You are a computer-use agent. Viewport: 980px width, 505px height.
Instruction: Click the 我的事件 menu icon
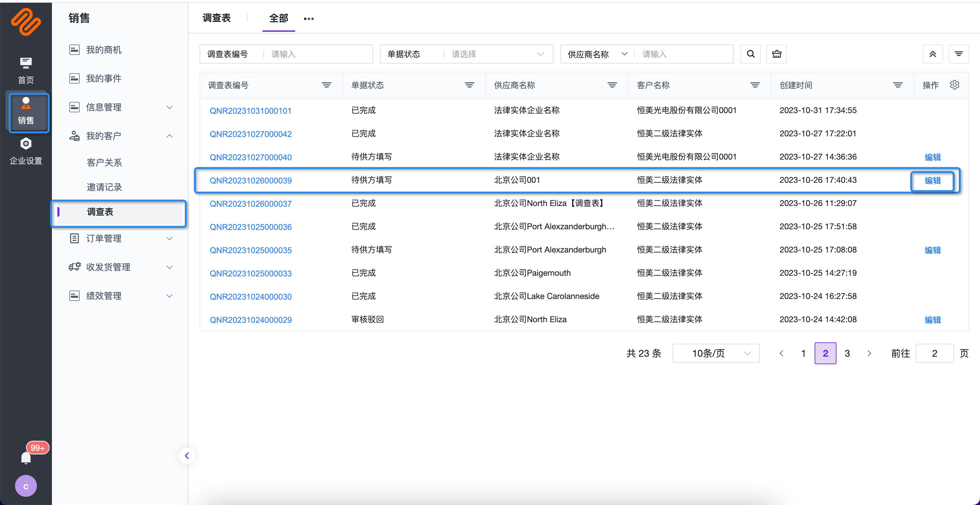[74, 78]
